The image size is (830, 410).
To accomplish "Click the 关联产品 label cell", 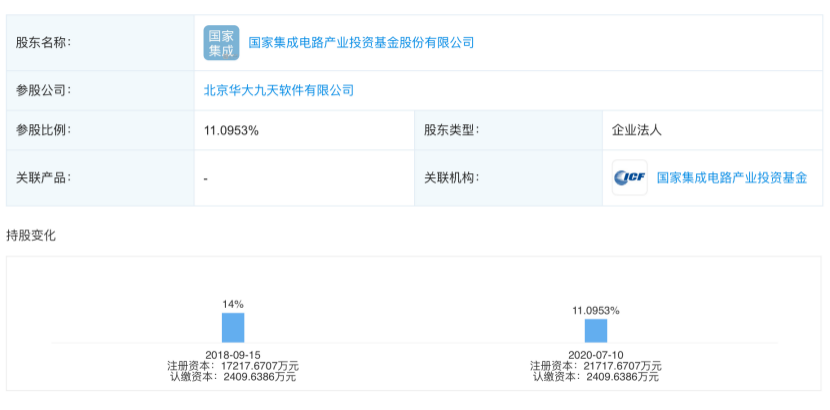I will (x=100, y=178).
